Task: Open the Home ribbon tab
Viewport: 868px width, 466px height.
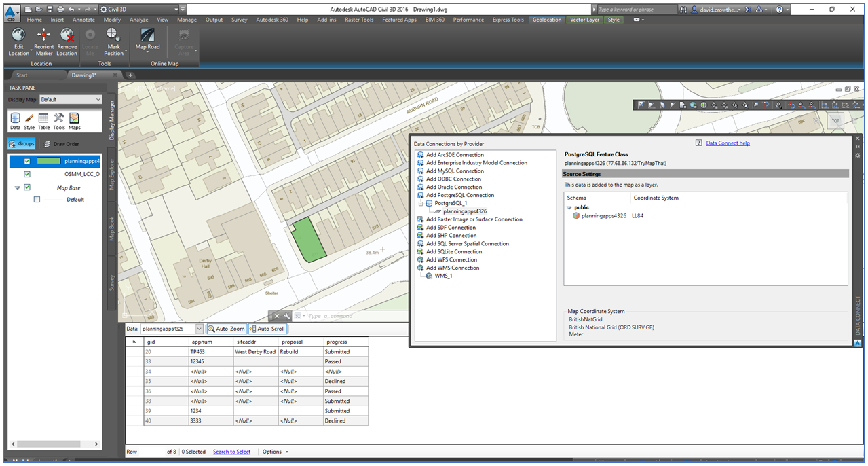Action: point(35,20)
